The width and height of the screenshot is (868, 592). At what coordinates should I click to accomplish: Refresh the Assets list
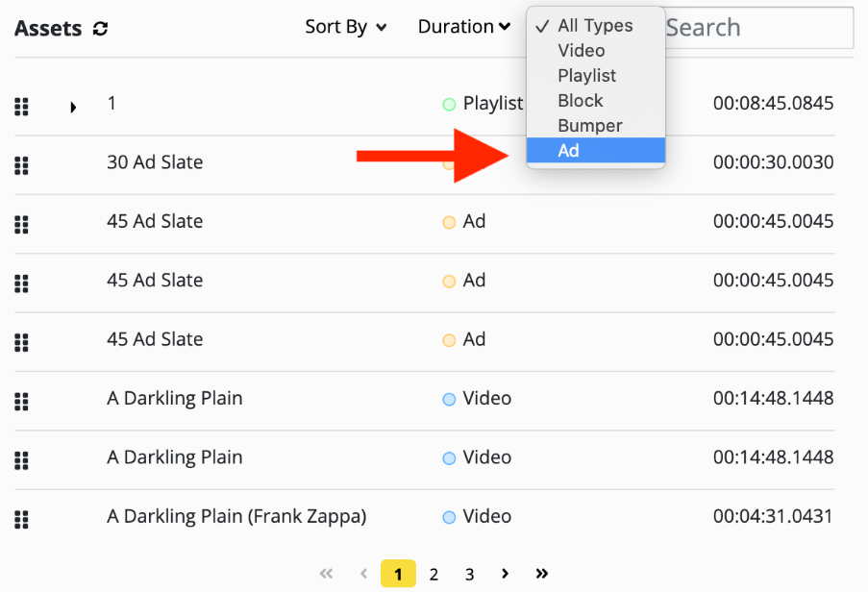(100, 28)
